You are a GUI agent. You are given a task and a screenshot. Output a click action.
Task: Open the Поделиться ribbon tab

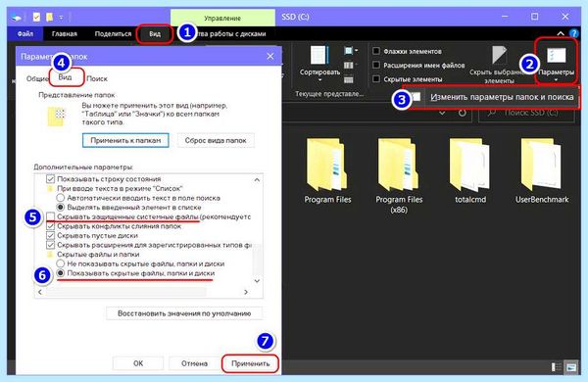(x=113, y=33)
